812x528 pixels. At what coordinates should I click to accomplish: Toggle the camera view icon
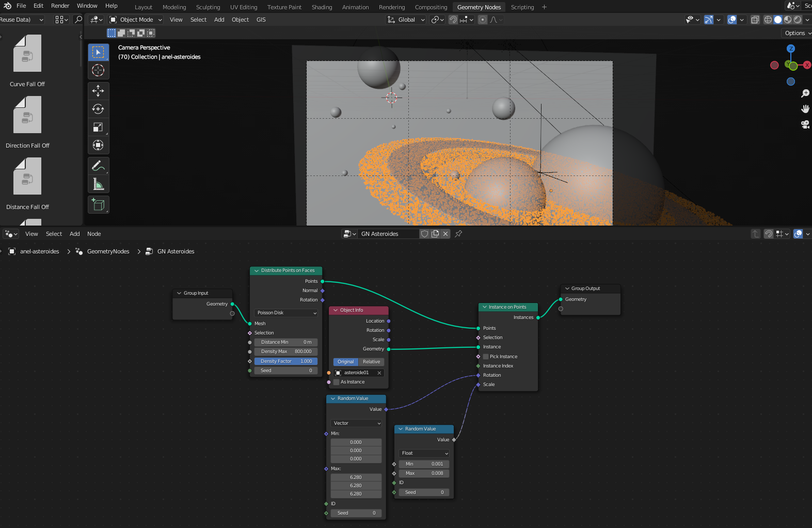click(x=805, y=124)
